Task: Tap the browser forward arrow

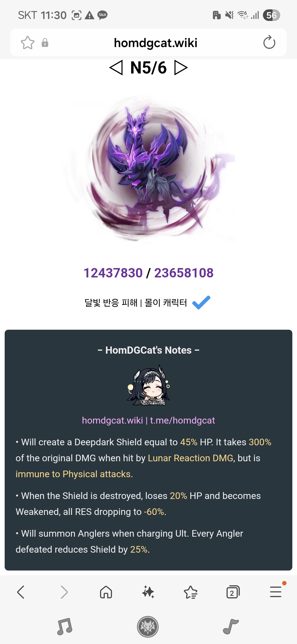Action: [x=64, y=592]
